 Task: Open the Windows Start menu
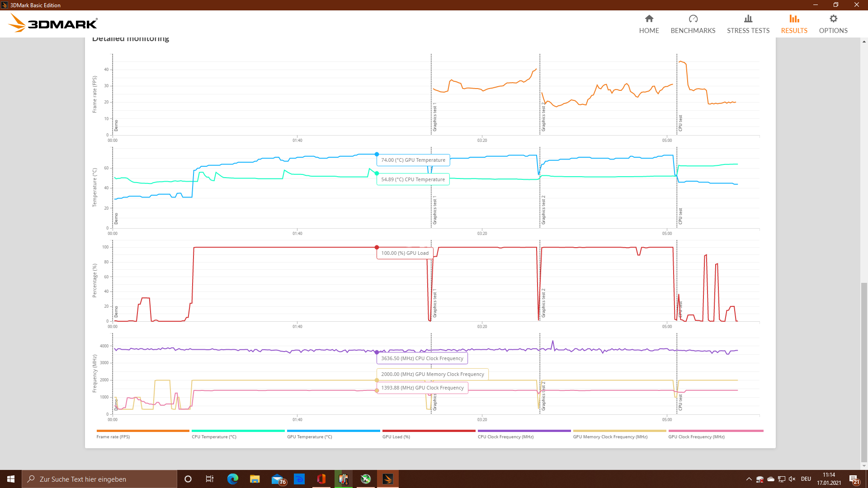click(11, 479)
